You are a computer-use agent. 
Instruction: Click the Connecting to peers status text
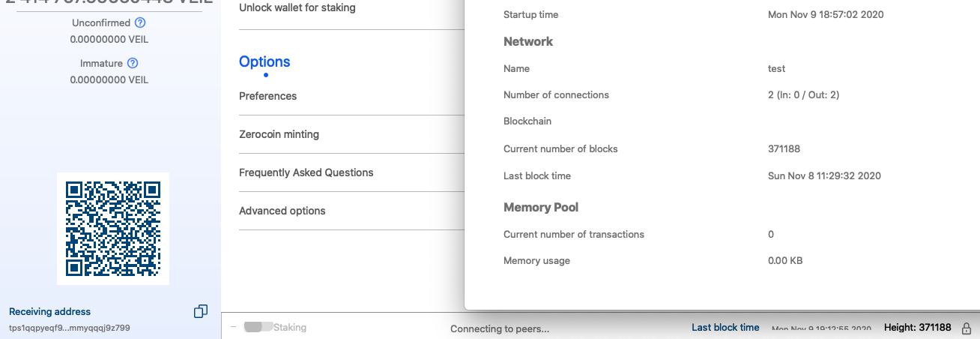500,328
